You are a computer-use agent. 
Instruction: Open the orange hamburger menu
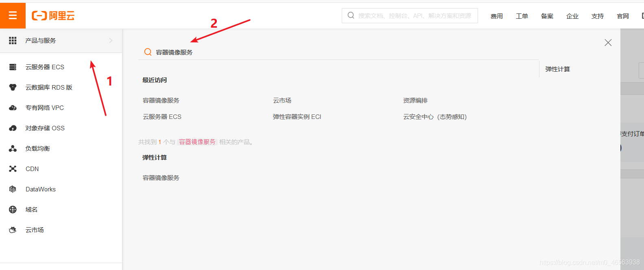point(13,15)
